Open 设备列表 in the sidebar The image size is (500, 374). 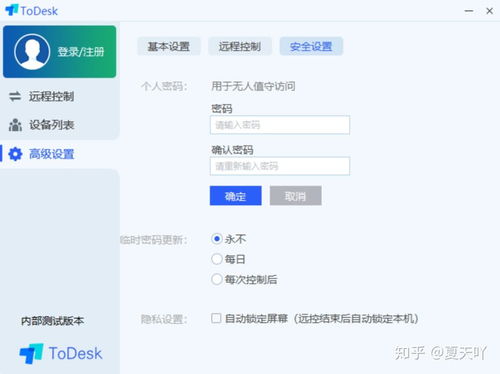click(51, 125)
